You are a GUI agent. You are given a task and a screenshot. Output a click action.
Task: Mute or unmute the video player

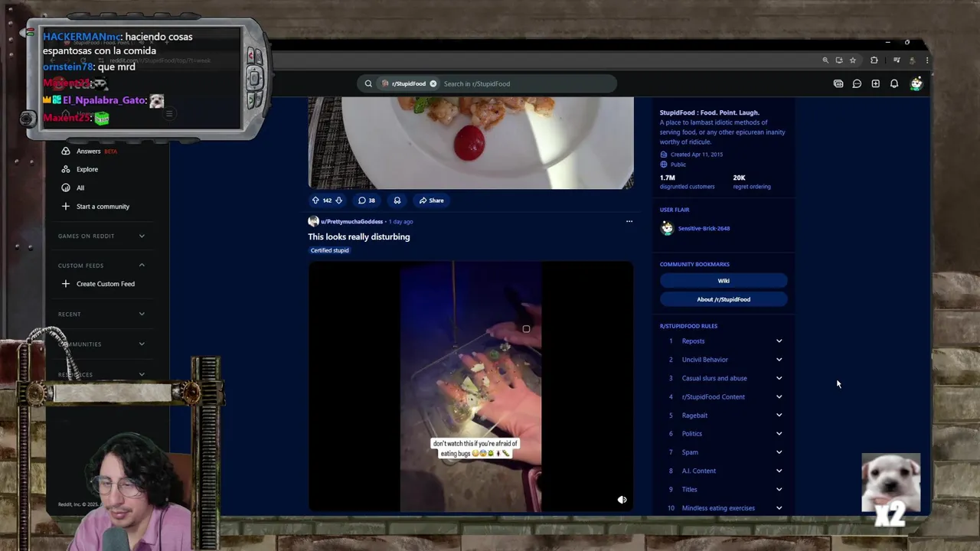pos(622,500)
